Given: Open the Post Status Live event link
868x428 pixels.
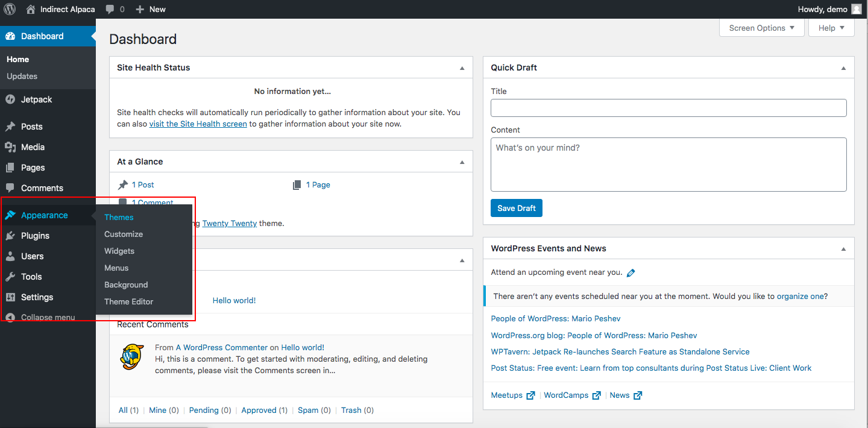Looking at the screenshot, I should (x=652, y=368).
